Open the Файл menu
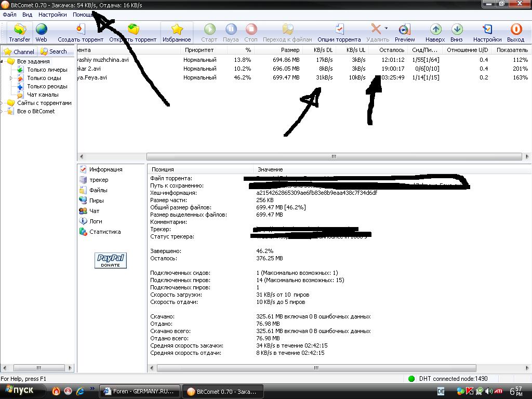 9,15
